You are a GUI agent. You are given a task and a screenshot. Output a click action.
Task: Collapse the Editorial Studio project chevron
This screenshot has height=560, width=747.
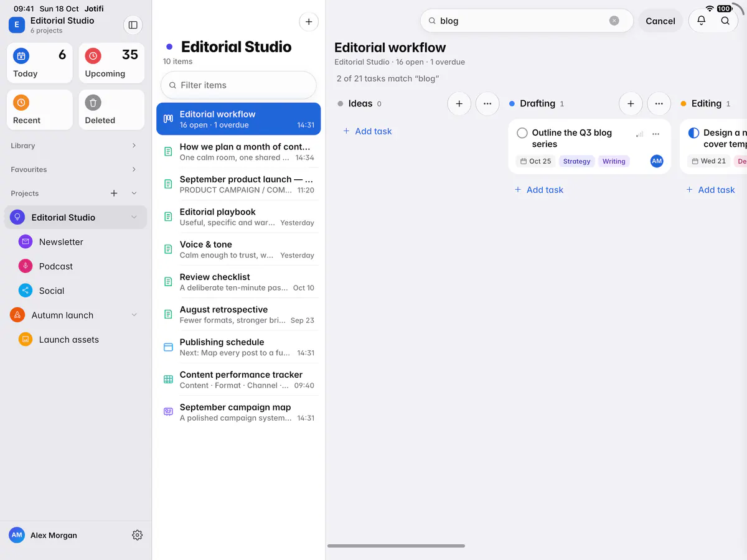134,217
